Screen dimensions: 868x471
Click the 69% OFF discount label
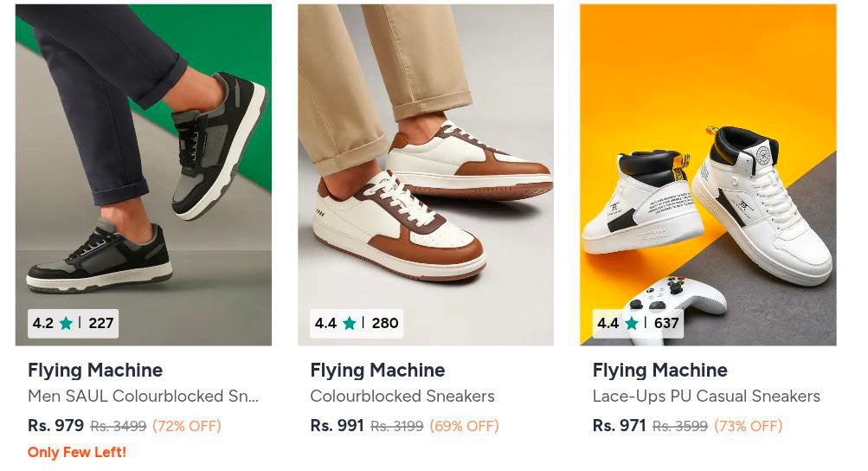click(x=465, y=426)
